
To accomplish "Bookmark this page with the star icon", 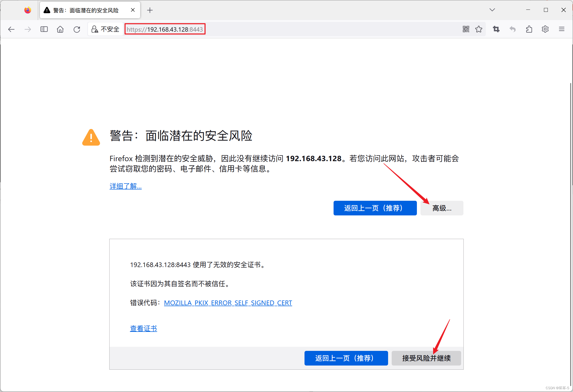I will (479, 29).
